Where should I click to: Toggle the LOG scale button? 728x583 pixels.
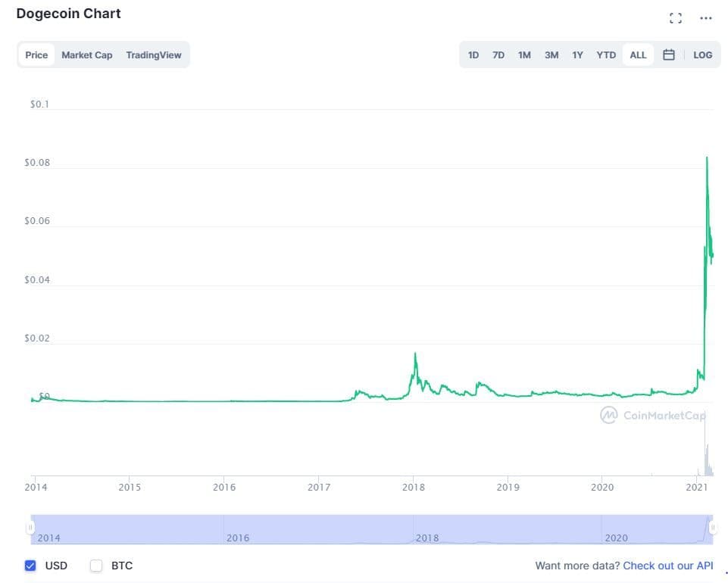702,55
